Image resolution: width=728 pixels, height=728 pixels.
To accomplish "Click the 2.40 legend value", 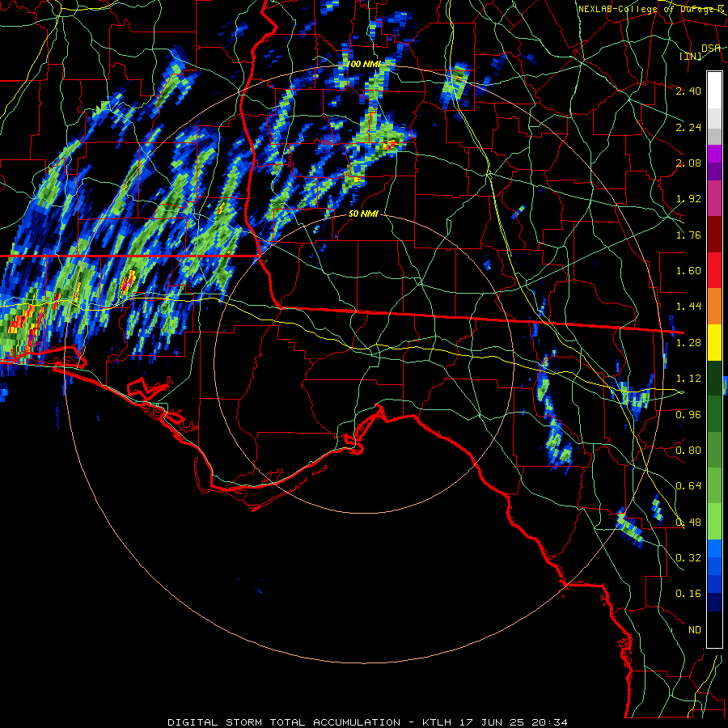I will pos(688,91).
